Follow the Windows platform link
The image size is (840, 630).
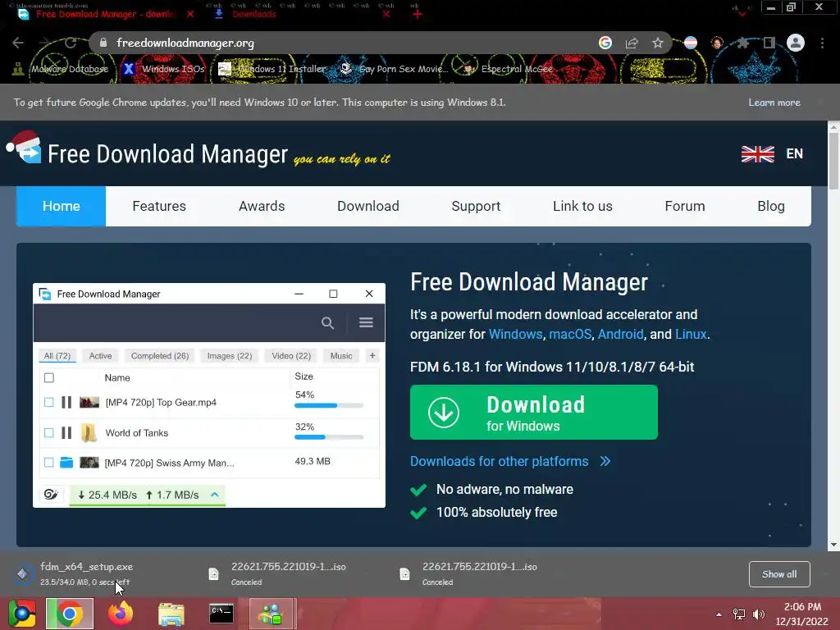515,335
